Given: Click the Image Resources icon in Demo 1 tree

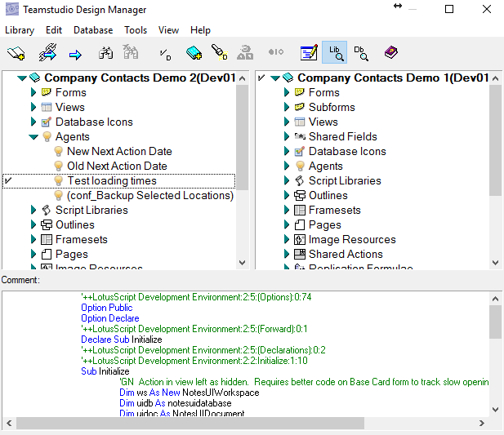Looking at the screenshot, I should (x=300, y=239).
